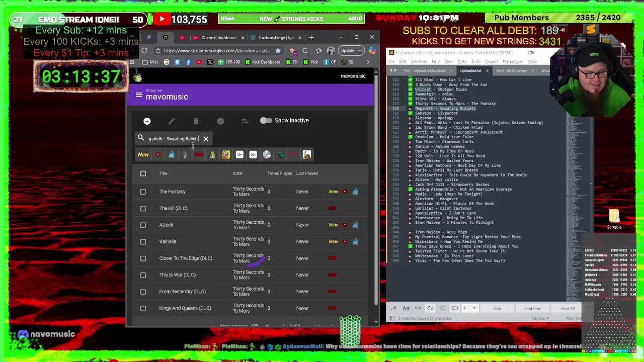
Task: Click the Find Prev button in Sublime
Action: [532, 308]
